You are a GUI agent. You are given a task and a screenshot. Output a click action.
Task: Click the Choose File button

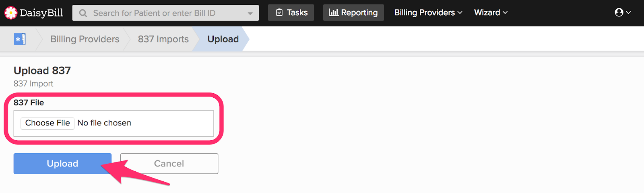click(x=47, y=123)
